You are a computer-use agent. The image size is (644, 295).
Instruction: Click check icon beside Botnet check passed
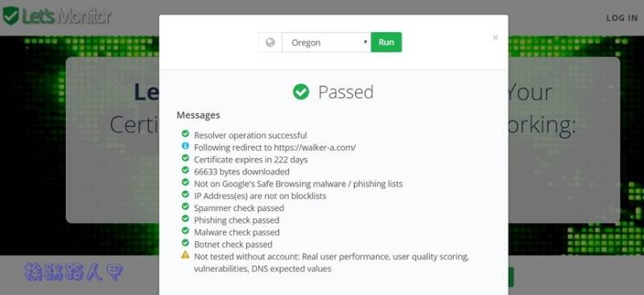185,243
